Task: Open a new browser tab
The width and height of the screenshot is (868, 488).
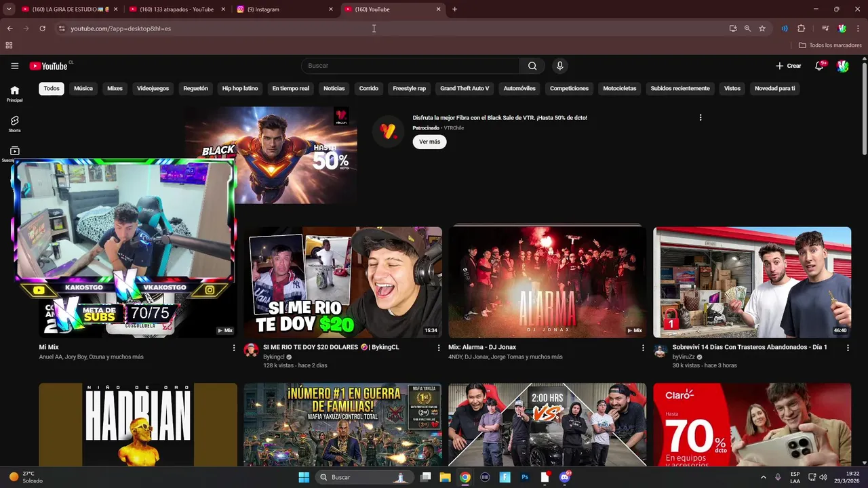Action: (454, 9)
